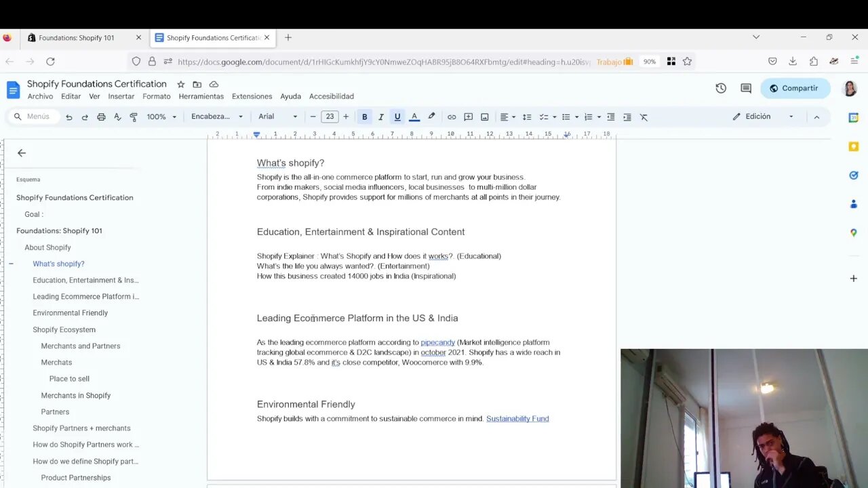Insert image icon in toolbar
868x488 pixels.
pyautogui.click(x=485, y=117)
